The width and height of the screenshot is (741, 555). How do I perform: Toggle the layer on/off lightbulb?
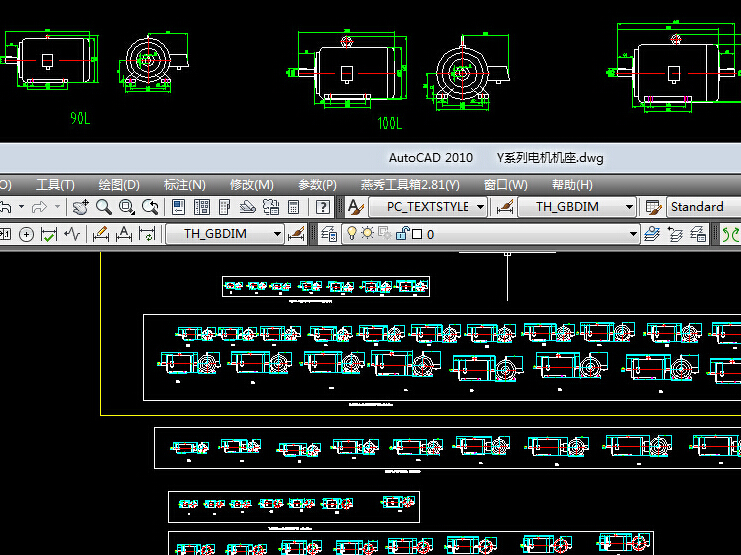[x=351, y=234]
